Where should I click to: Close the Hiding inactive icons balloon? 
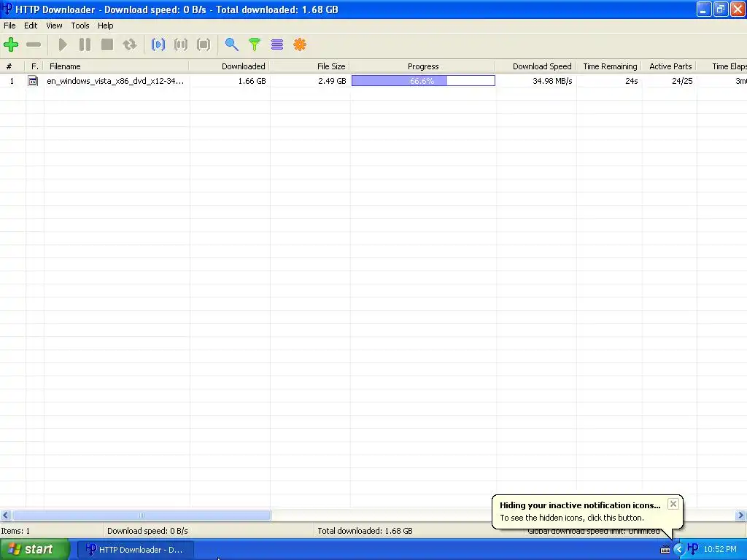673,504
